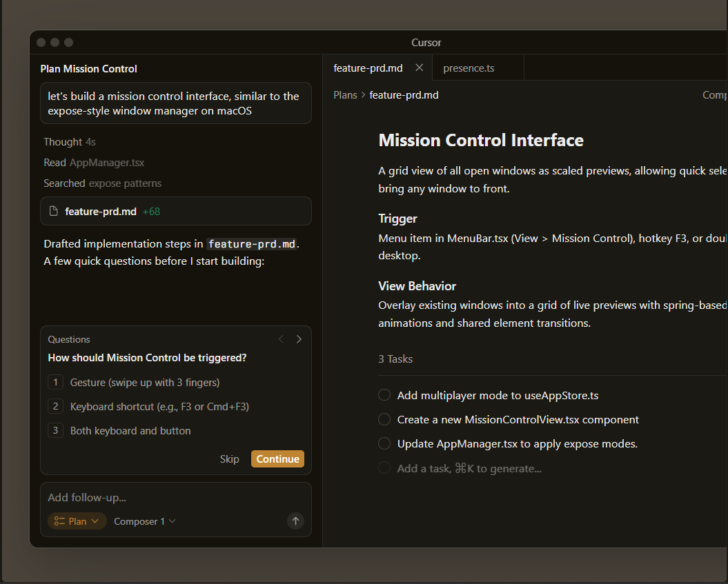The image size is (728, 584).
Task: Switch to the presence.ts tab
Action: tap(469, 68)
